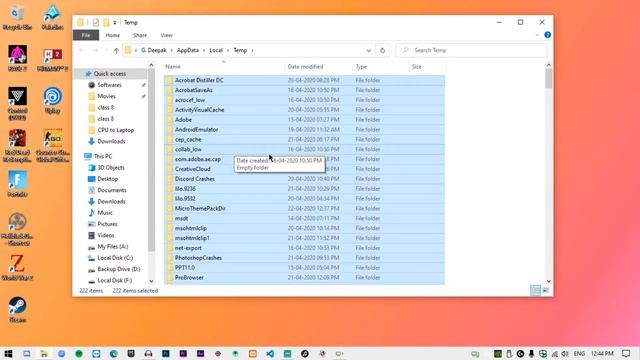Image resolution: width=640 pixels, height=360 pixels.
Task: Open the notification center icon
Action: [x=627, y=353]
